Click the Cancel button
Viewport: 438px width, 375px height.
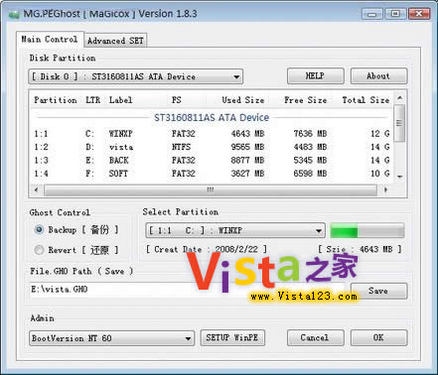(315, 338)
